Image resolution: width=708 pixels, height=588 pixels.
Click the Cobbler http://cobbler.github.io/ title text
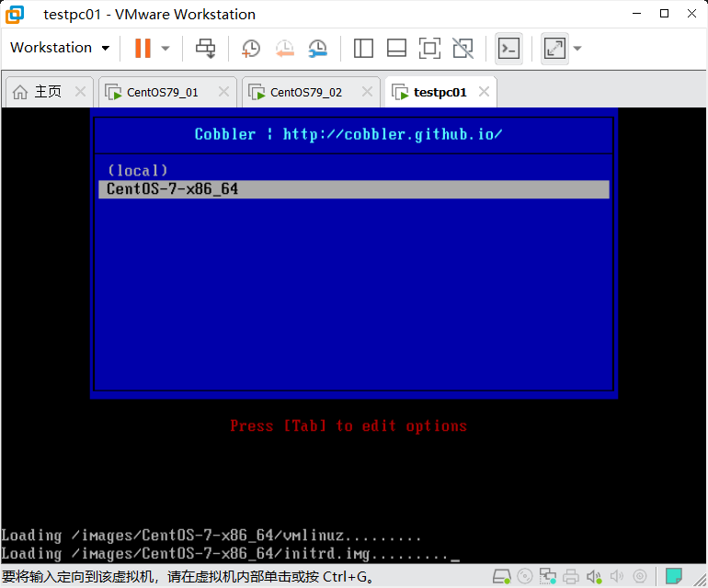click(x=348, y=134)
